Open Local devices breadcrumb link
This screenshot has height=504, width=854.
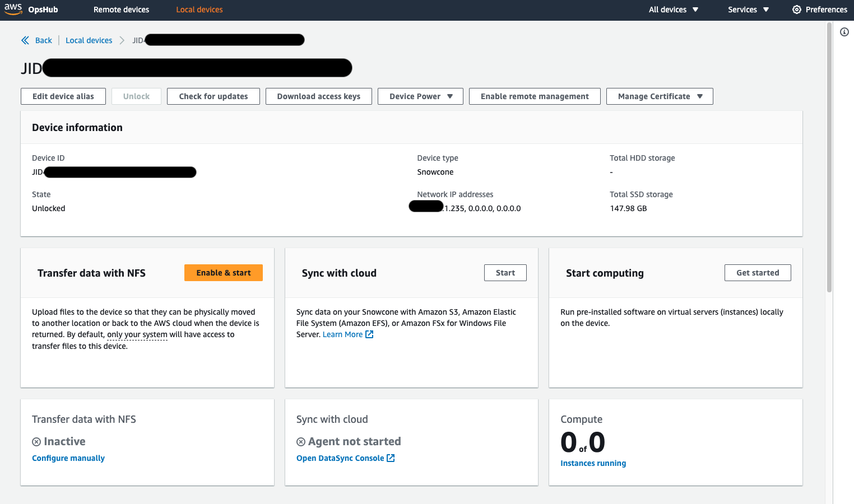pyautogui.click(x=89, y=40)
